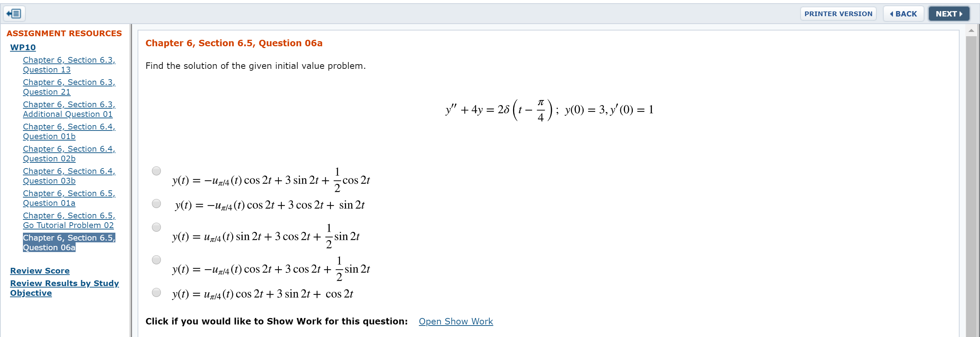Open Section 6.4 Question 01b

pos(69,131)
